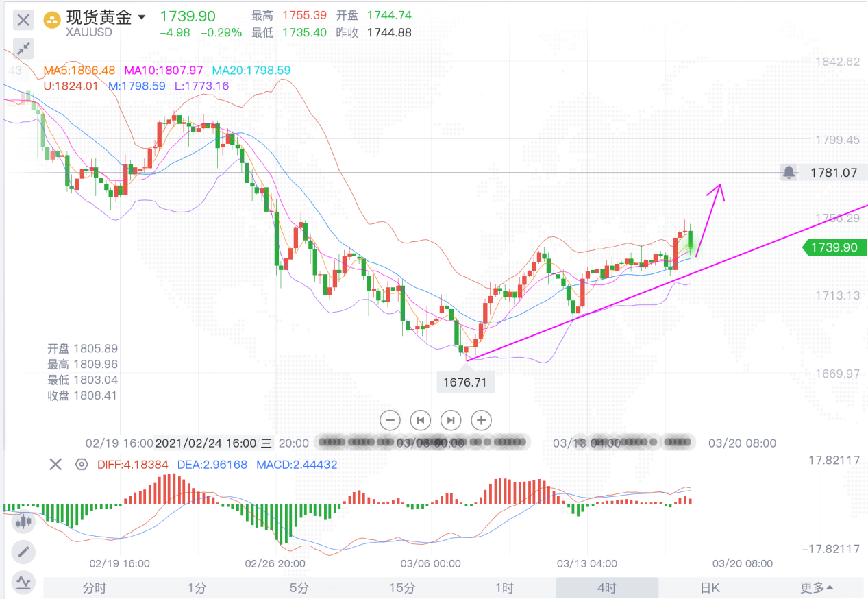Step to the next candle
This screenshot has width=868, height=599.
tap(451, 420)
